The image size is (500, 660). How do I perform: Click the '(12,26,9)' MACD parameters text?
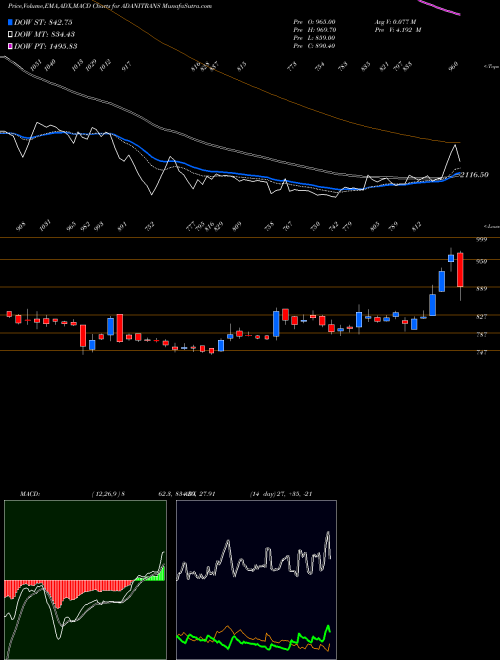pyautogui.click(x=107, y=494)
